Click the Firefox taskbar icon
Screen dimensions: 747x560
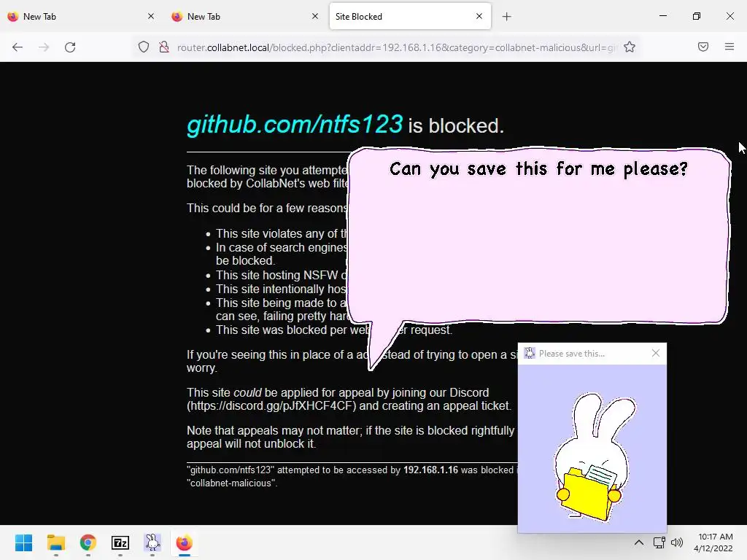(x=185, y=542)
